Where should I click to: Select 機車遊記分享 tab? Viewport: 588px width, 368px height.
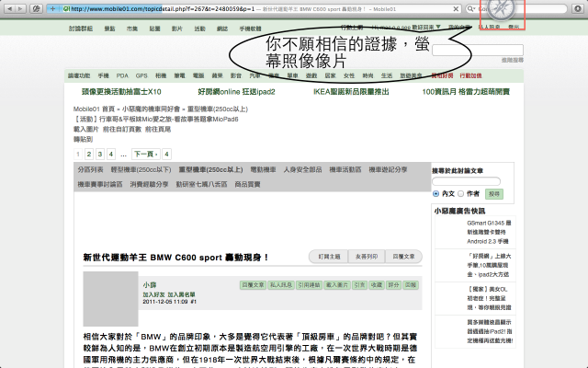(388, 169)
